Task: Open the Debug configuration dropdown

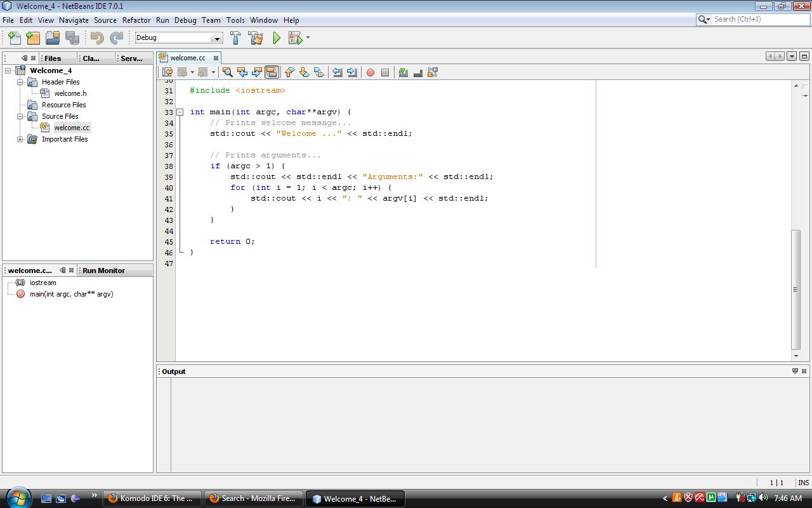Action: click(x=216, y=38)
